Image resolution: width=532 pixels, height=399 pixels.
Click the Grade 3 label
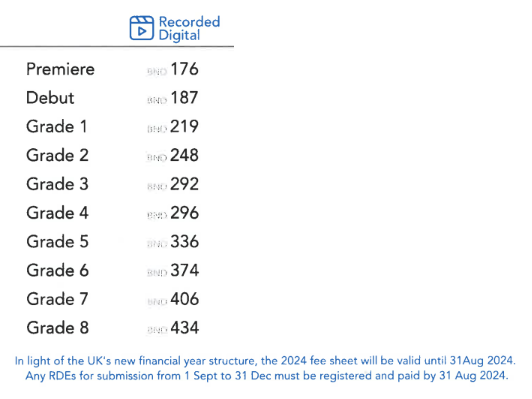tap(57, 184)
